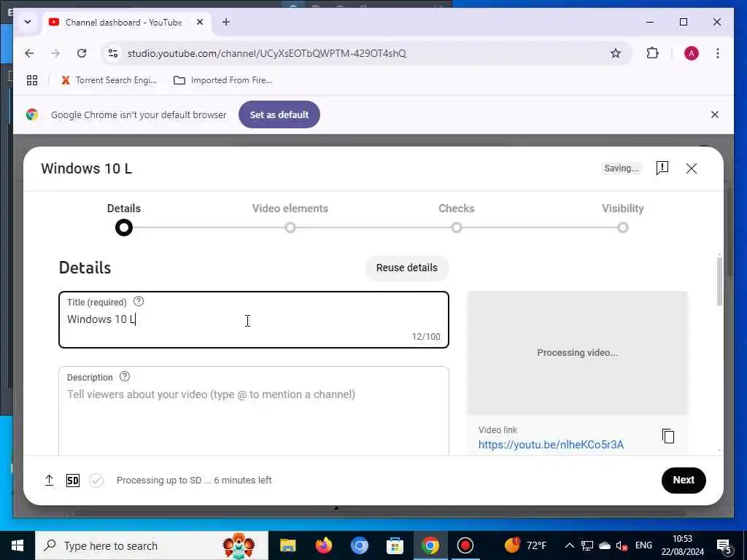Open the Chrome extensions puzzle icon
The width and height of the screenshot is (747, 560).
653,53
